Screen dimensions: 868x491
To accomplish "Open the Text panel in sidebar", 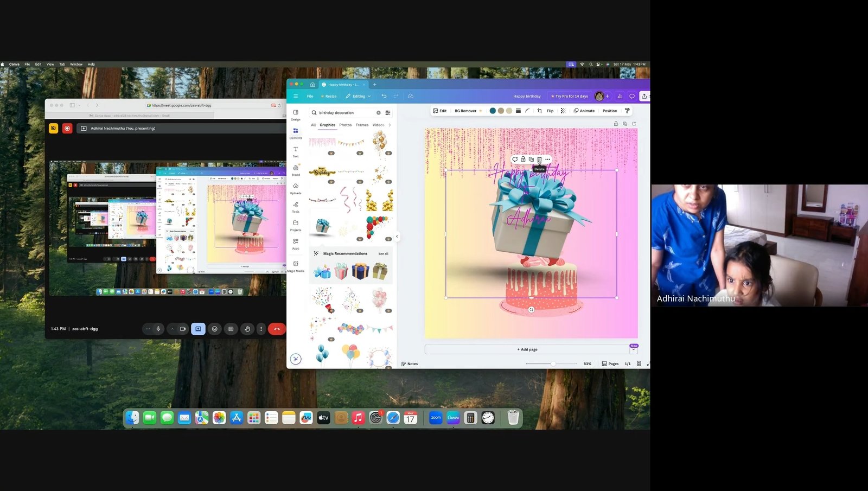I will pos(296,151).
